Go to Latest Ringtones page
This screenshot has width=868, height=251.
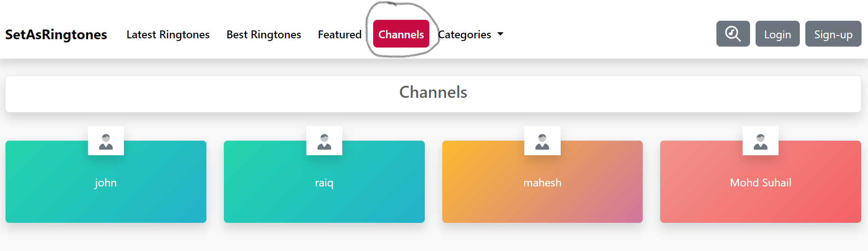(x=168, y=35)
